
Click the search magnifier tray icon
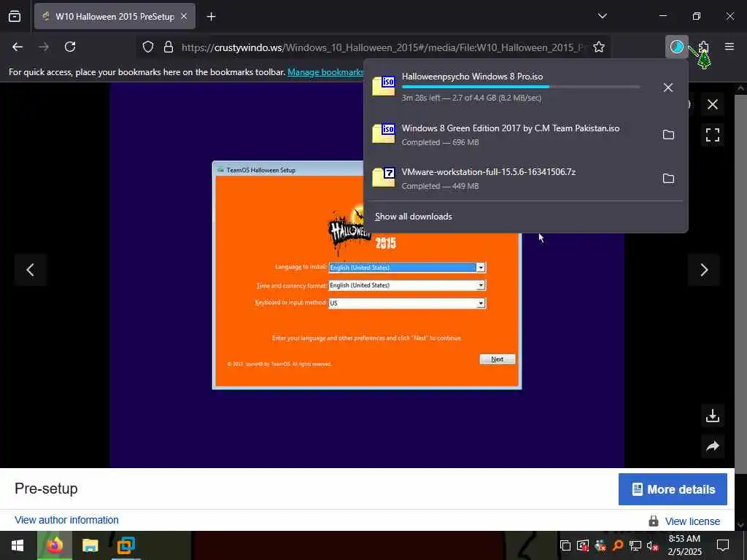tap(618, 545)
